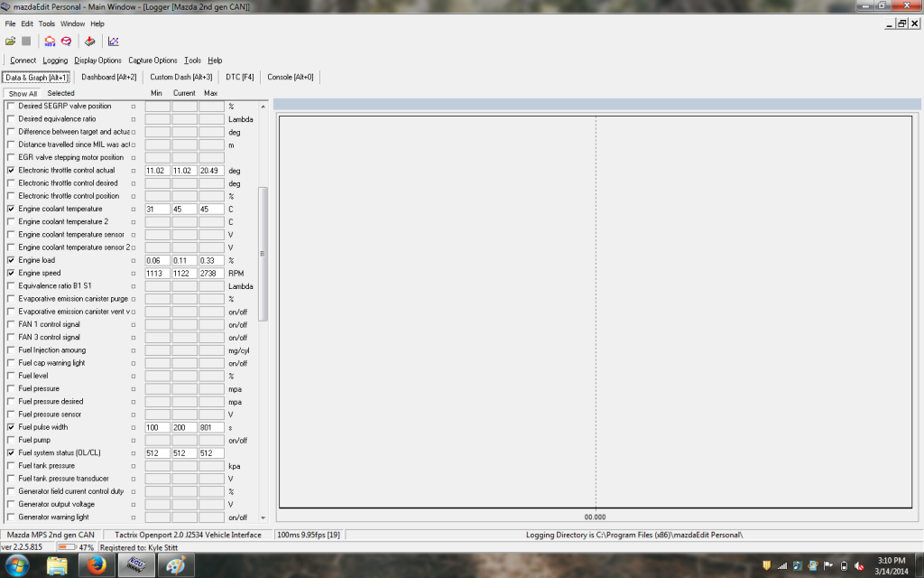
Task: Open the Console [Alt+0] tab
Action: [291, 78]
